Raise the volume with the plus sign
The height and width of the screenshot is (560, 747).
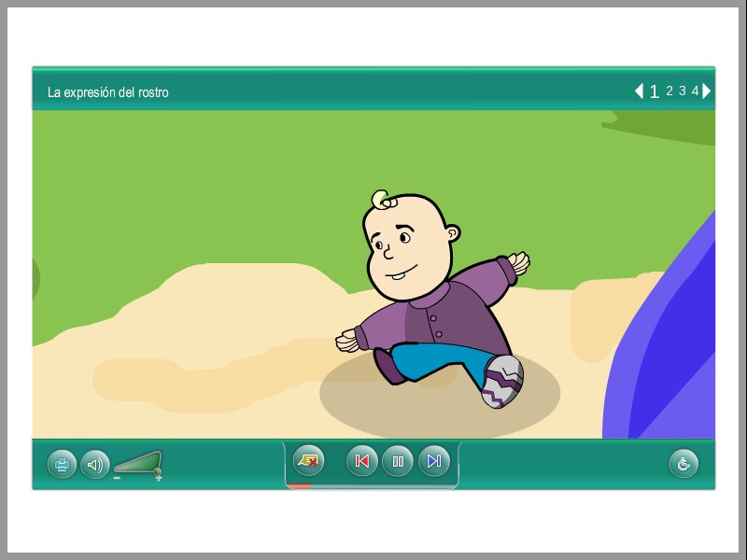click(x=159, y=477)
